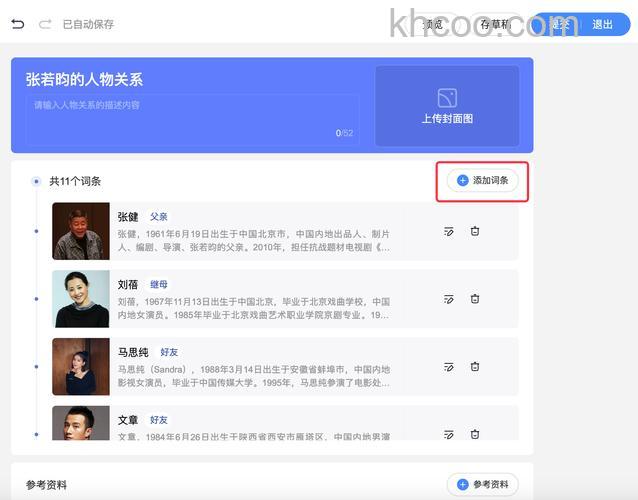Click the cover image upload icon
This screenshot has height=500, width=638.
click(447, 98)
